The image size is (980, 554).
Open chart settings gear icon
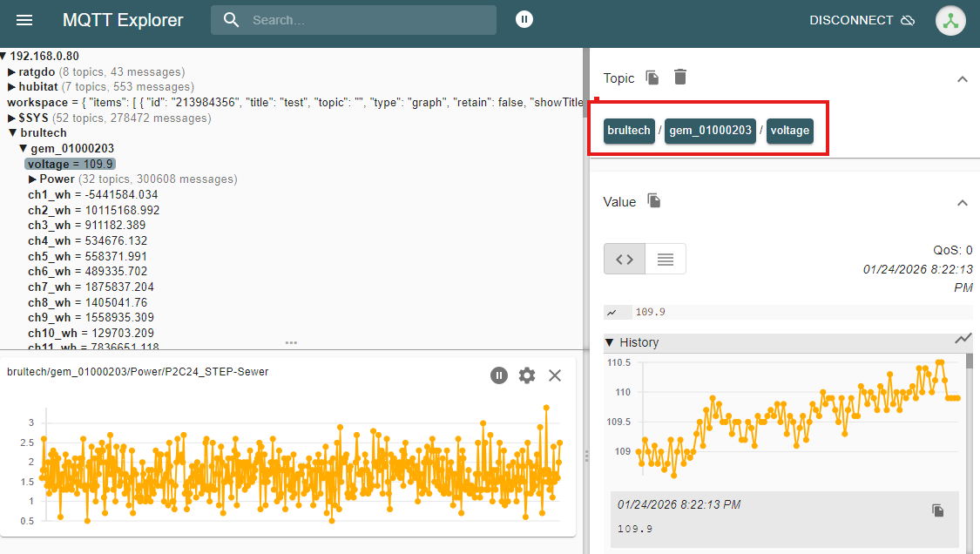click(527, 375)
